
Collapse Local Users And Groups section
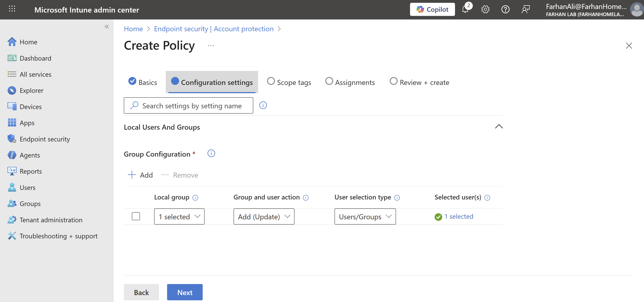tap(499, 127)
